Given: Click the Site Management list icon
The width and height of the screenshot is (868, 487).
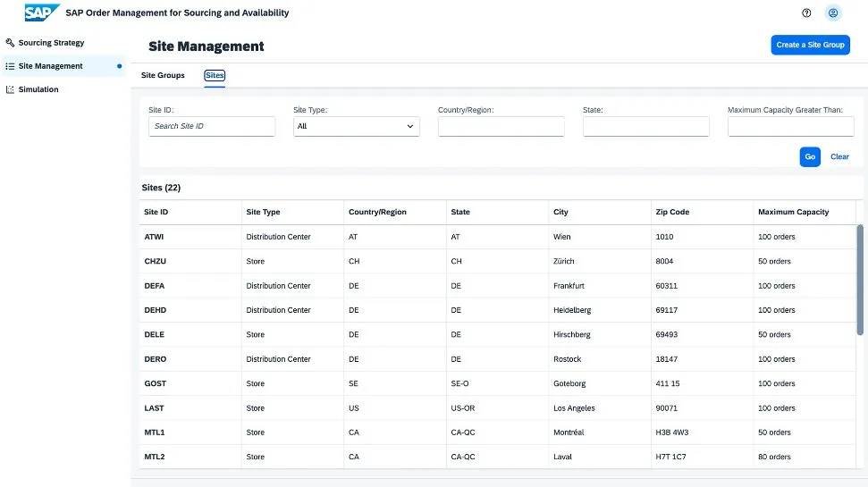Looking at the screenshot, I should 10,66.
